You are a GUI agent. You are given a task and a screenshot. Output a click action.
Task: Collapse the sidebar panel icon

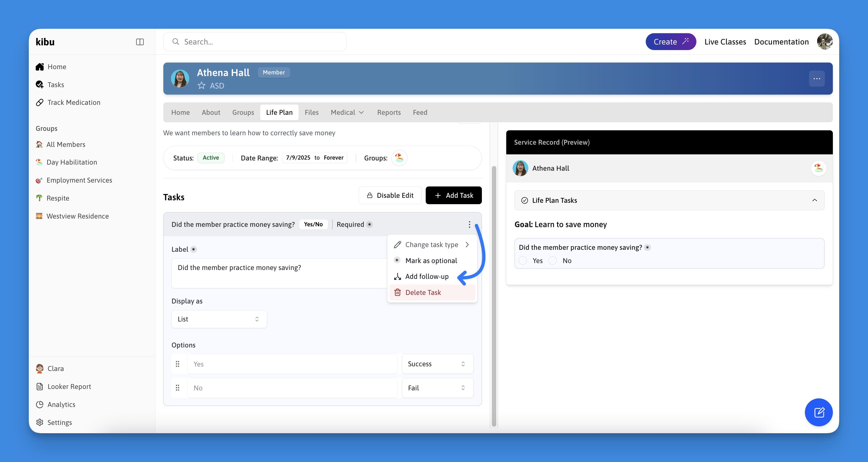tap(139, 42)
